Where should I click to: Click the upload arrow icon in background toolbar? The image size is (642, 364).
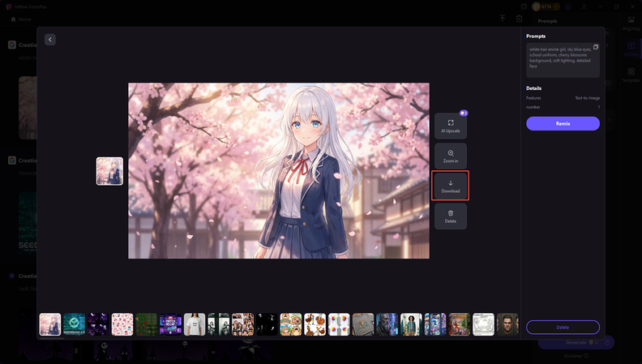503,19
